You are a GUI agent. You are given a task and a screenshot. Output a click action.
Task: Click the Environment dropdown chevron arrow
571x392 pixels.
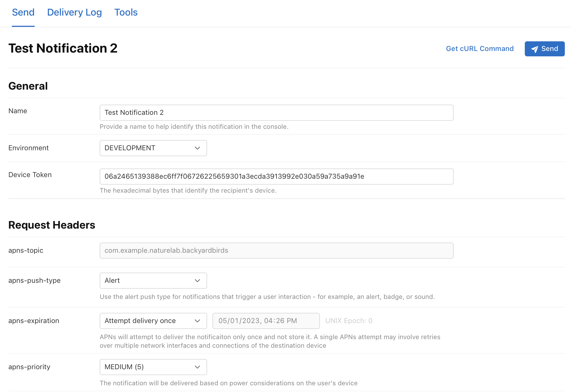tap(197, 148)
